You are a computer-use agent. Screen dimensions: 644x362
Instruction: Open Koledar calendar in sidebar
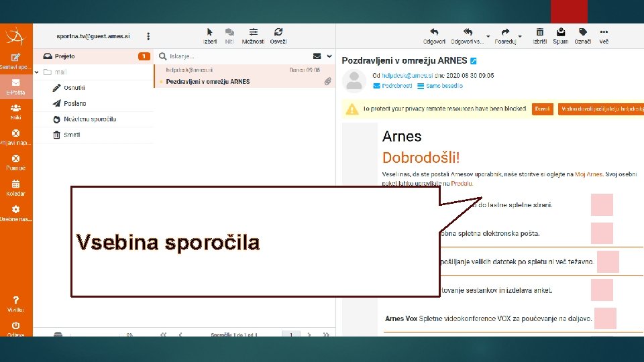[15, 188]
